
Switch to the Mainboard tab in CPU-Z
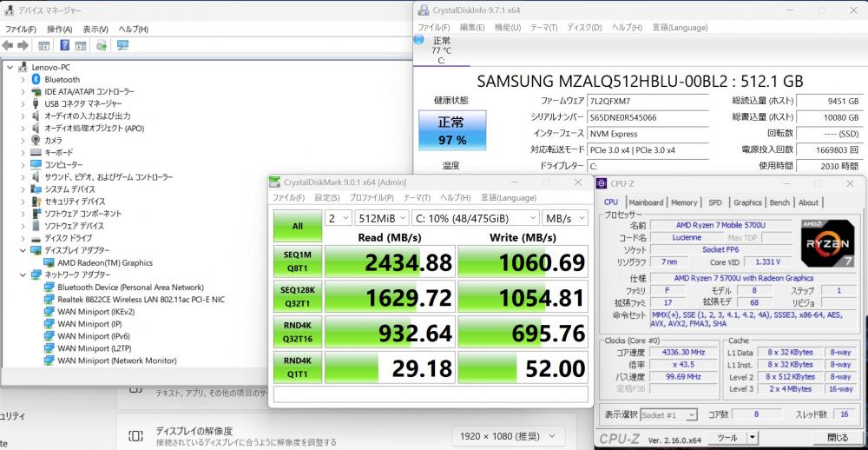(646, 202)
